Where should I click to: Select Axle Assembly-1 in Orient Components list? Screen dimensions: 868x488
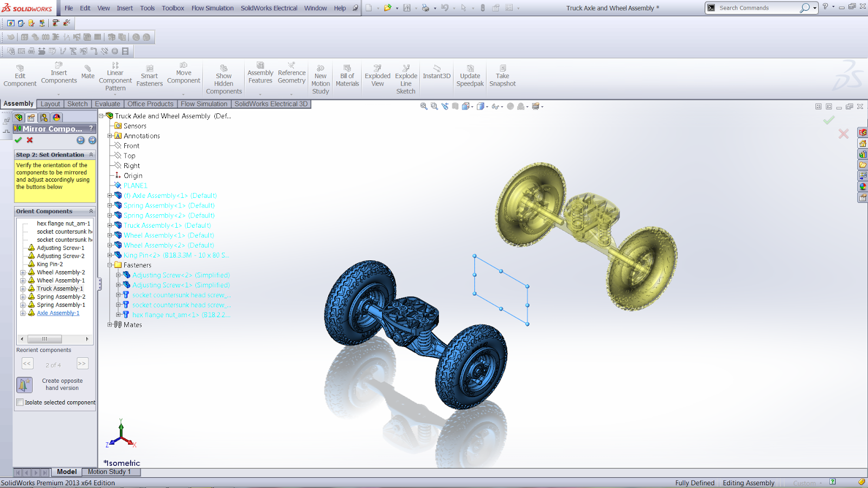[x=58, y=313]
